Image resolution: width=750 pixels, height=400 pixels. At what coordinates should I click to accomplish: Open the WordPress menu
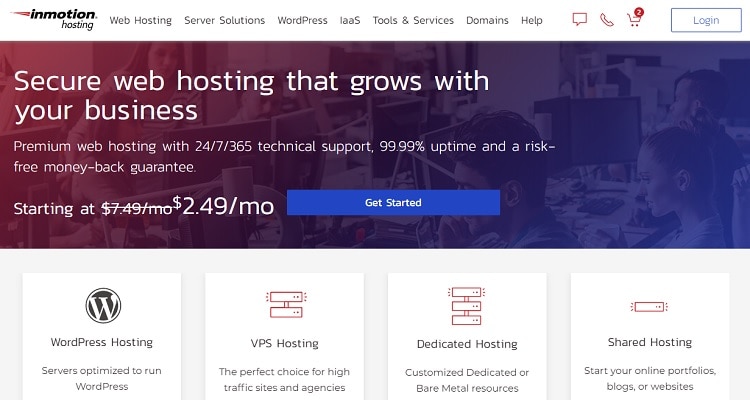click(302, 20)
